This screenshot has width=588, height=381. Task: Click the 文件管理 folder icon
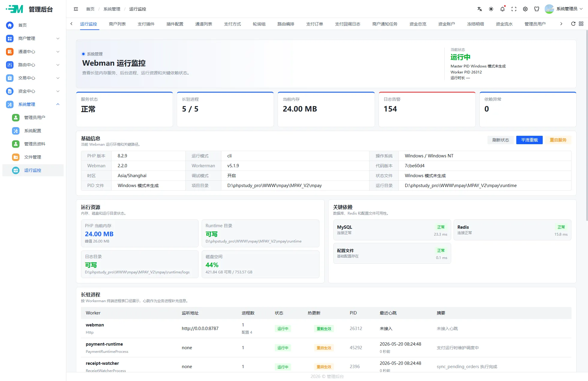coord(16,157)
